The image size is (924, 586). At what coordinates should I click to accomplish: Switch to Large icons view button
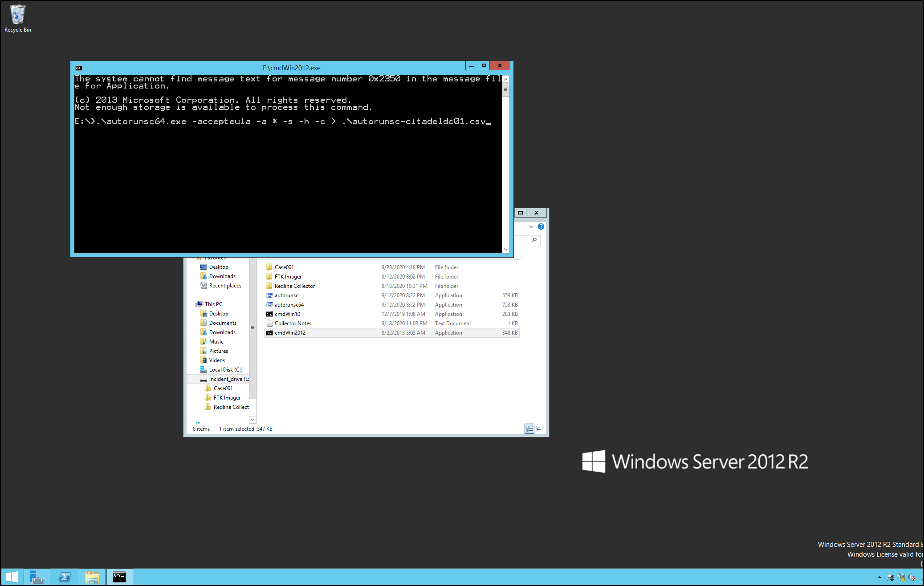539,428
